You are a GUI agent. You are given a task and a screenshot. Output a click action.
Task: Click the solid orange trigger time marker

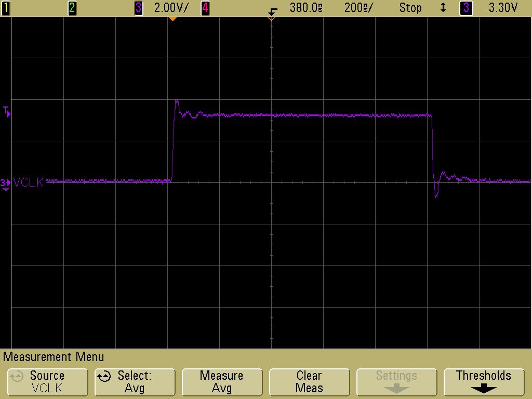pyautogui.click(x=172, y=19)
